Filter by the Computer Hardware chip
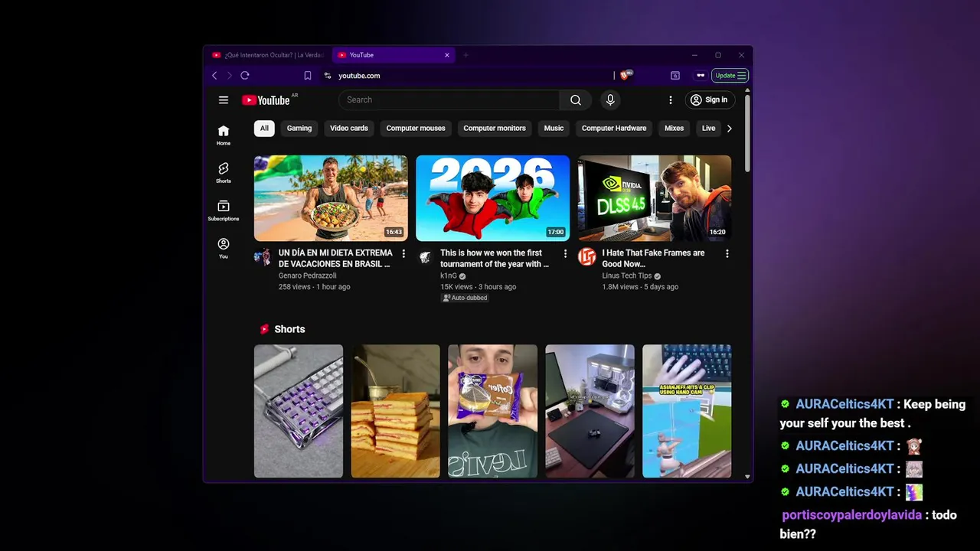 pos(614,129)
